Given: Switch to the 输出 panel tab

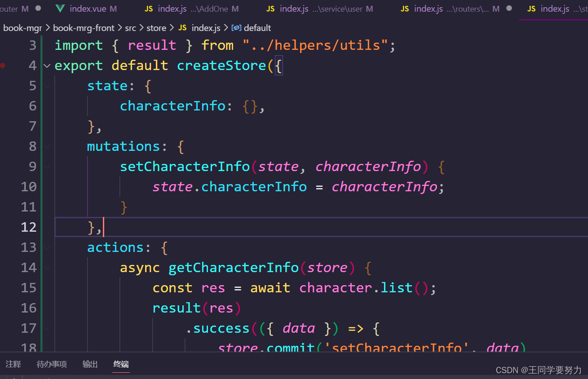Looking at the screenshot, I should coord(90,364).
